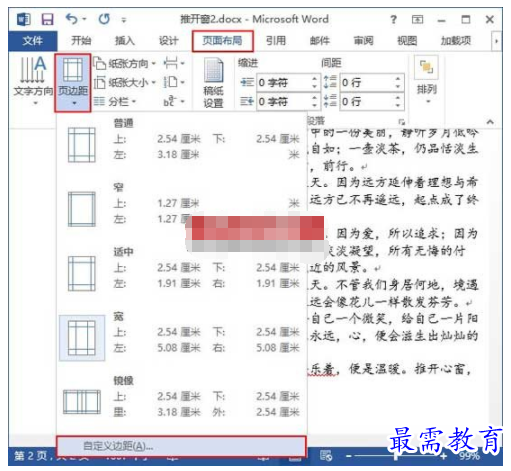Click the spacing after icon
Image resolution: width=511 pixels, height=471 pixels.
click(330, 101)
